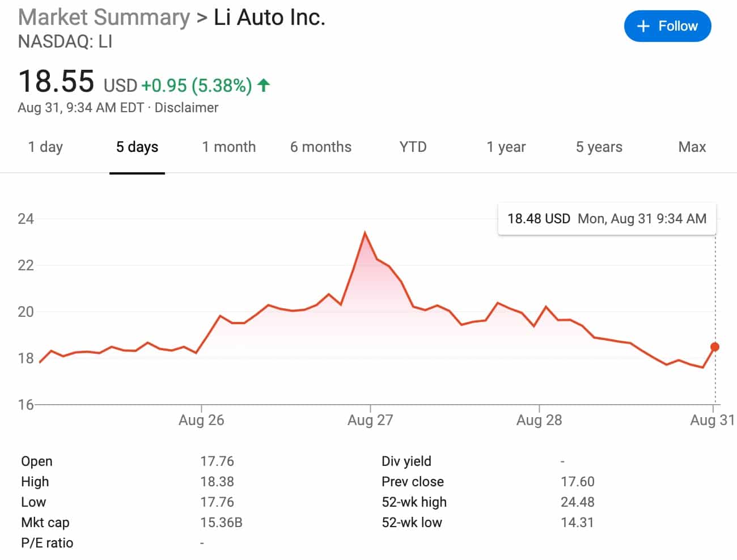
Task: Click the NASDAQ: LI ticker label
Action: tap(65, 41)
